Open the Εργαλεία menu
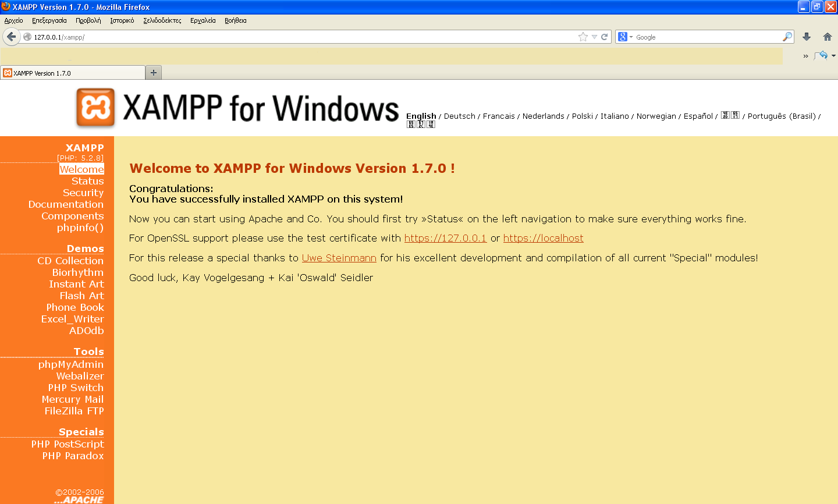 point(203,20)
